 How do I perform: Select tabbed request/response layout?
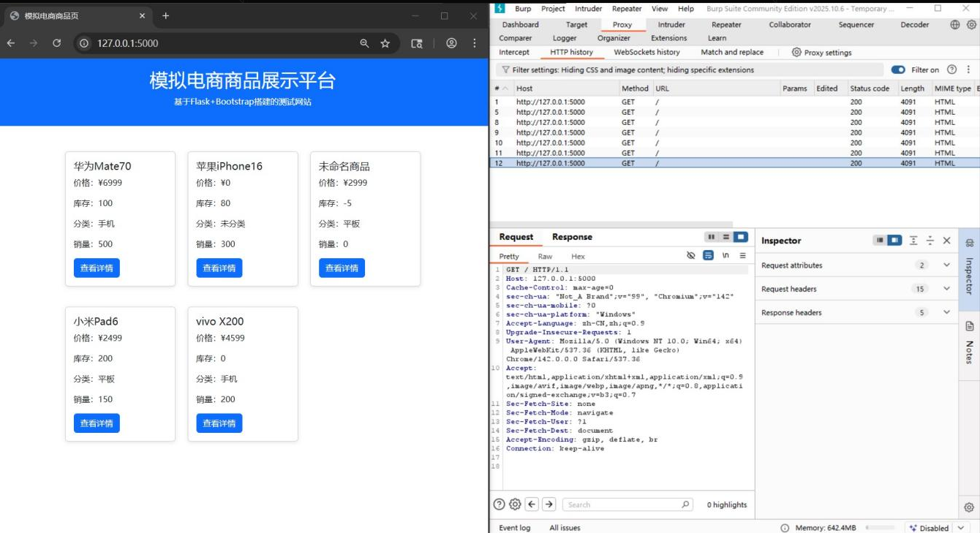click(741, 237)
